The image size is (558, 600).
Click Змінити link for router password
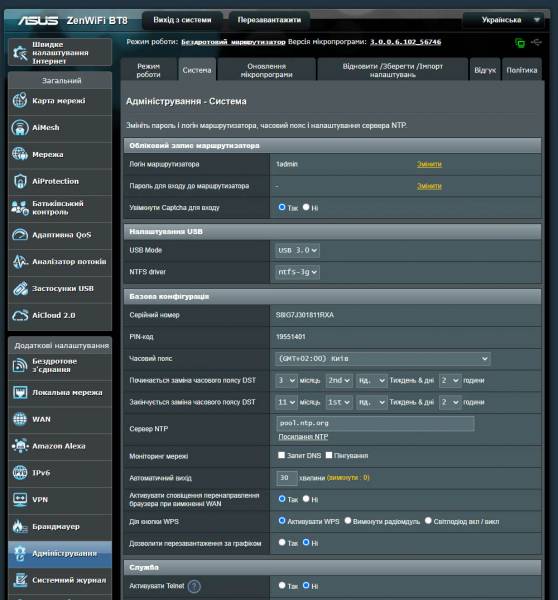point(429,186)
